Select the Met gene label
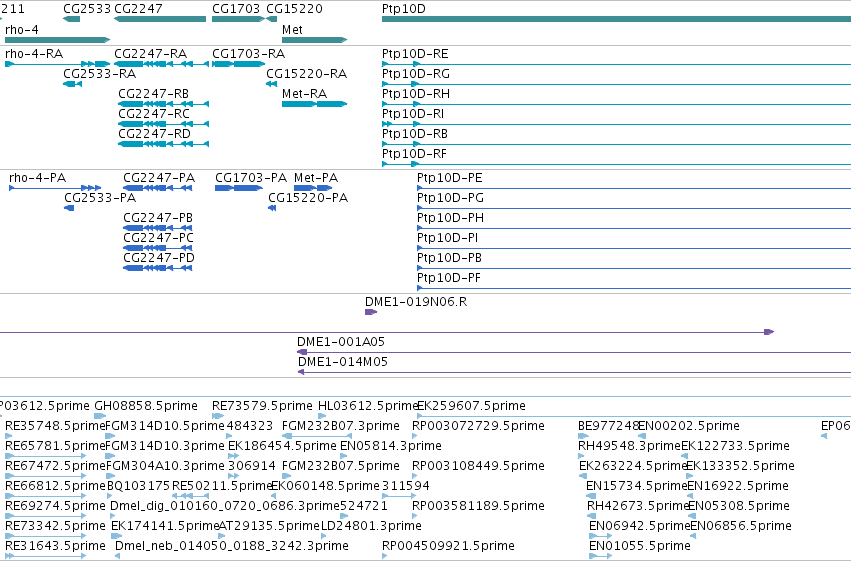851x561 pixels. [x=292, y=30]
